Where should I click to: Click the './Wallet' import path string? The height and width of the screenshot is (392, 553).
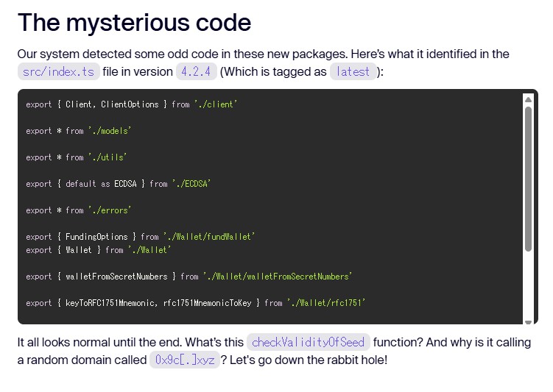[x=149, y=250]
